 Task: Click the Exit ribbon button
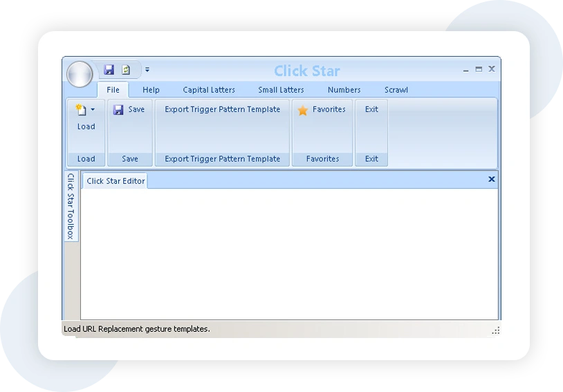pos(371,109)
